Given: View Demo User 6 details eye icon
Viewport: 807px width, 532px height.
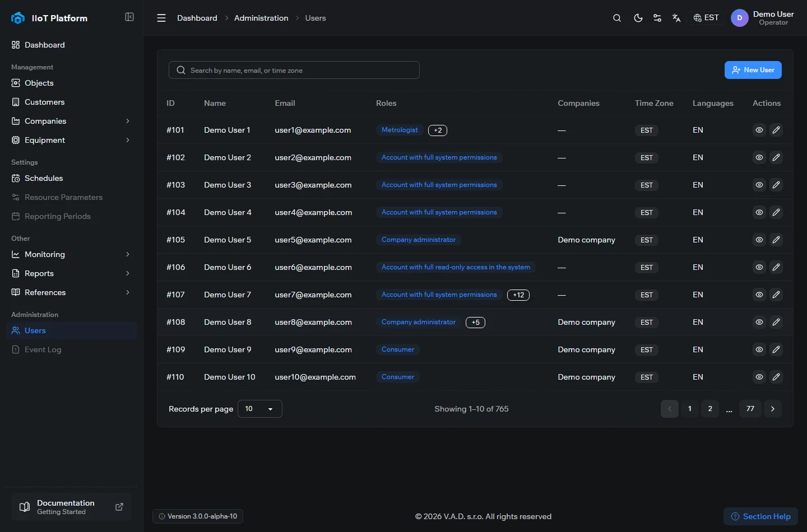Looking at the screenshot, I should pos(759,267).
